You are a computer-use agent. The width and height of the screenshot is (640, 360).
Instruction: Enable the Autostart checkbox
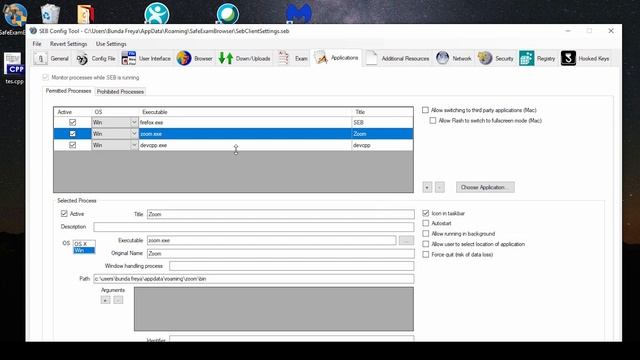[x=426, y=223]
